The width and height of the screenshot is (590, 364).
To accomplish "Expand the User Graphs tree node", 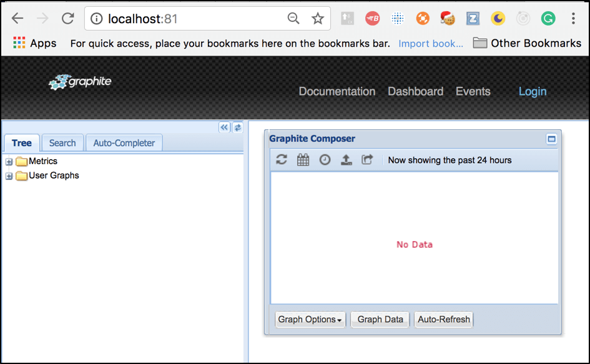I will point(9,176).
